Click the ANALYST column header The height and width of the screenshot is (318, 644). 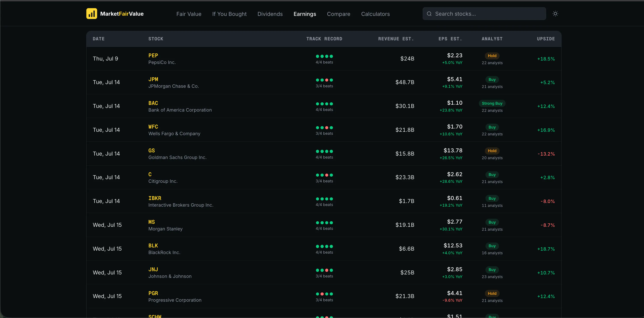pyautogui.click(x=492, y=39)
